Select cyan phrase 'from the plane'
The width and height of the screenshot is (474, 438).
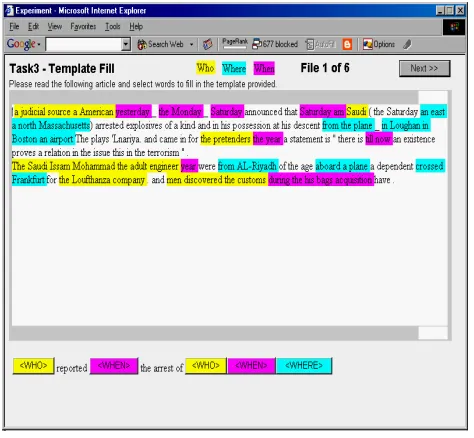coord(347,125)
